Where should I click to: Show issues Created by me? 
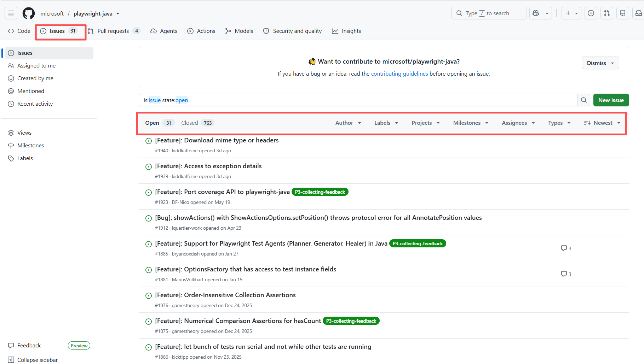(x=49, y=78)
